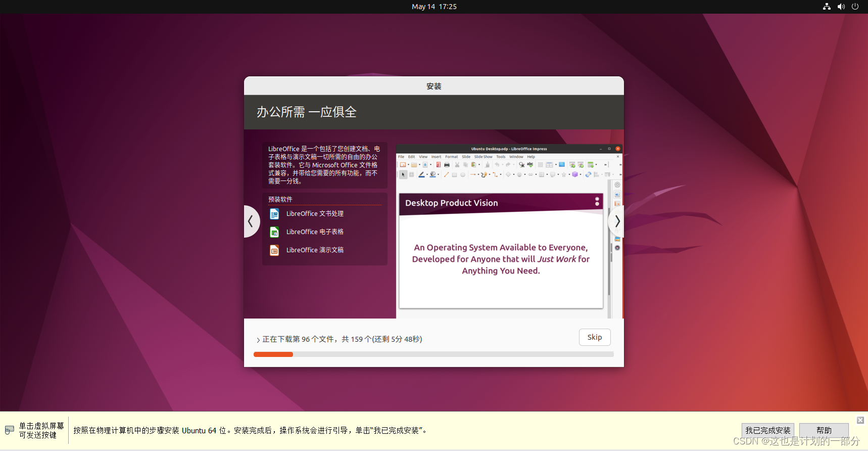Advance to the next installer slide arrow
The height and width of the screenshot is (451, 868).
pyautogui.click(x=617, y=221)
